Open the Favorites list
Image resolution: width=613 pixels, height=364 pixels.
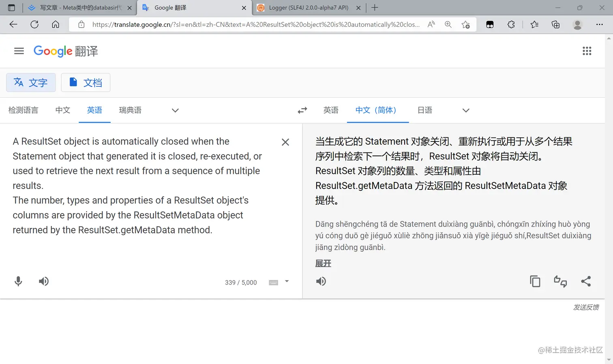pos(534,24)
